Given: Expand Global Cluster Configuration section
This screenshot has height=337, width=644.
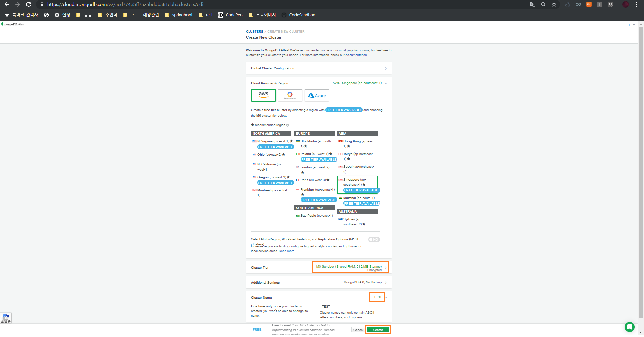Looking at the screenshot, I should pos(319,68).
